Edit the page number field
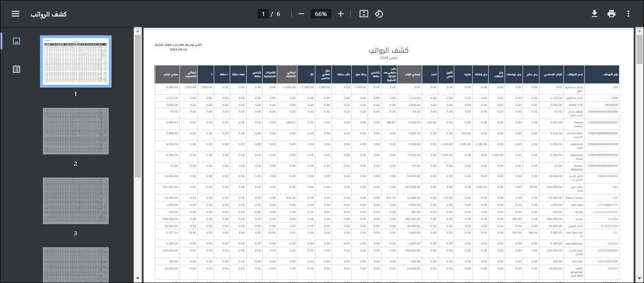 [x=264, y=14]
